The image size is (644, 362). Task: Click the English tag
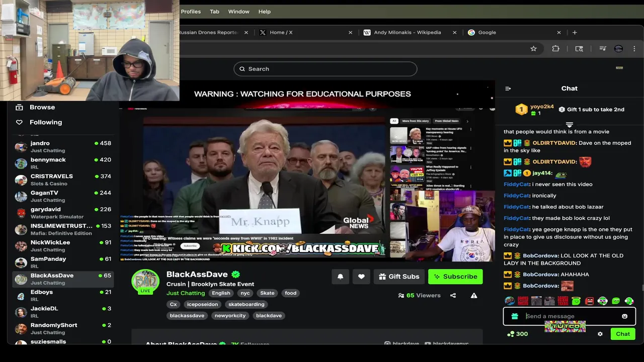click(x=221, y=293)
